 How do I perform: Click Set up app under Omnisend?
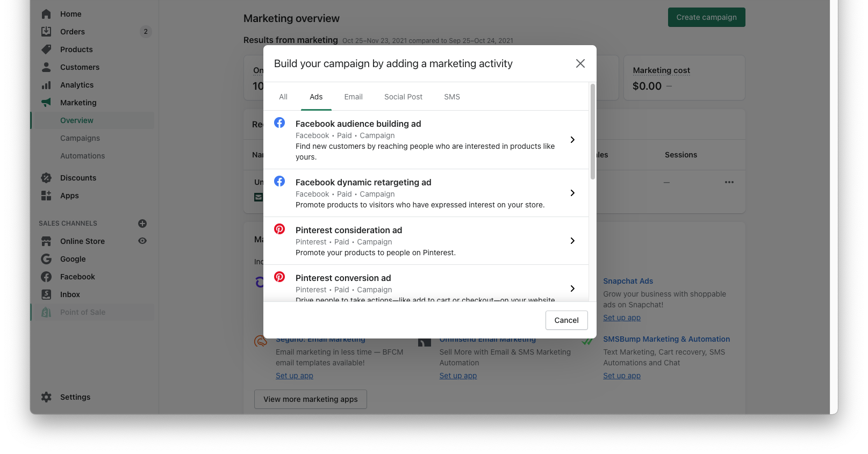458,376
